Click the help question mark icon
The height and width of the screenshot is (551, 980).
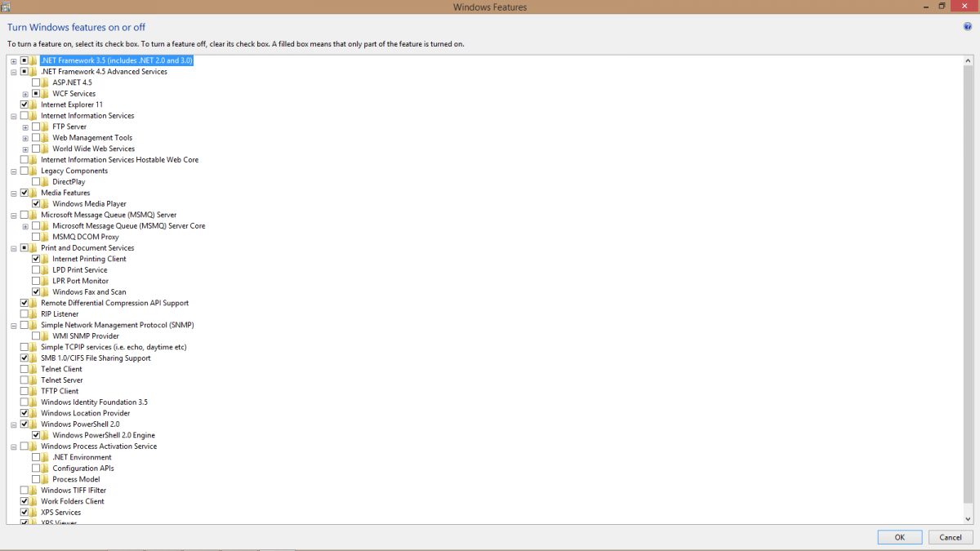click(968, 27)
